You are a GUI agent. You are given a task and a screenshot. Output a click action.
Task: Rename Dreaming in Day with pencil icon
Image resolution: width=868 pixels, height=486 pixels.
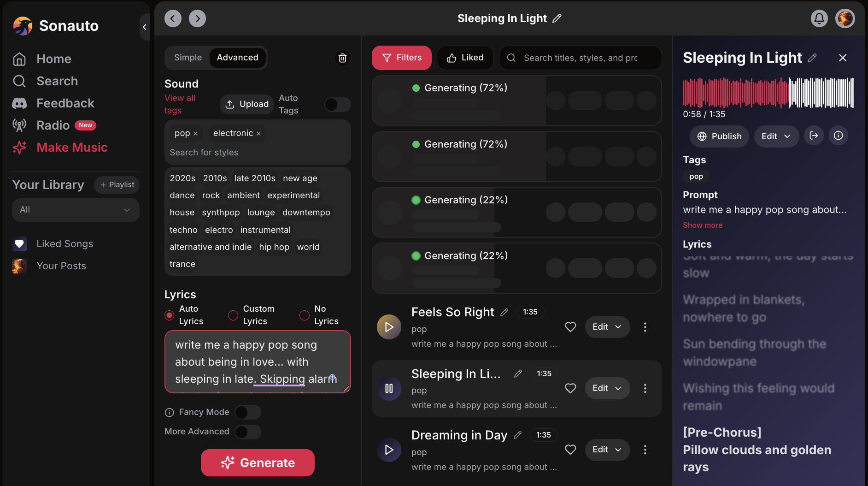pos(518,435)
